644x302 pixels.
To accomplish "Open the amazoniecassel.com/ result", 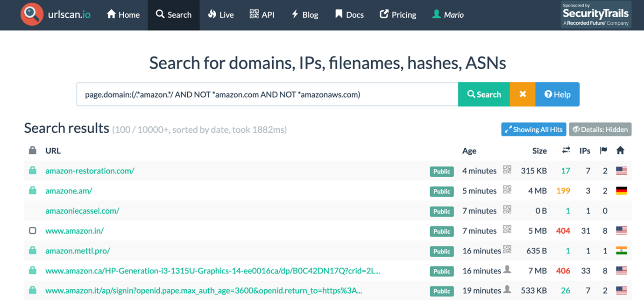I will [x=82, y=211].
